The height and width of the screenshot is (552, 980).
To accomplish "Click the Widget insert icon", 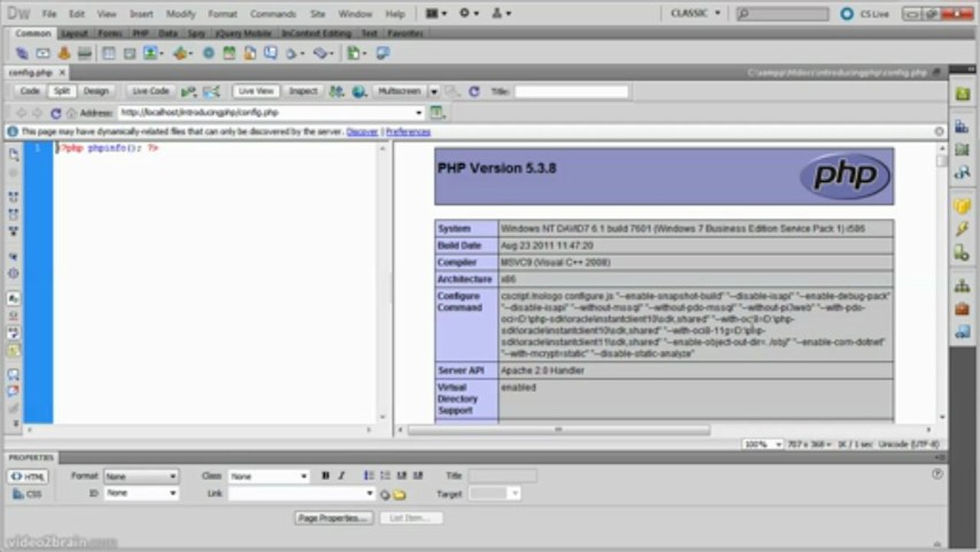I will [x=208, y=53].
